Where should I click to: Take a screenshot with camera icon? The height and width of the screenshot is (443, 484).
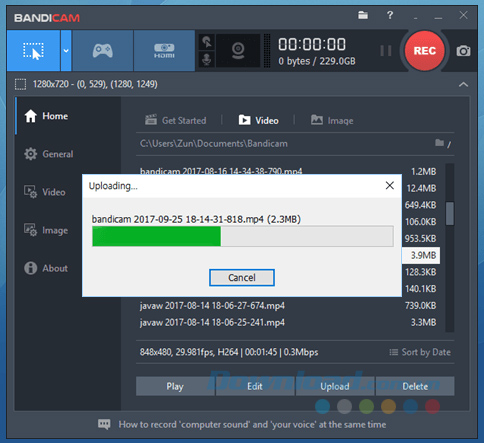(463, 51)
